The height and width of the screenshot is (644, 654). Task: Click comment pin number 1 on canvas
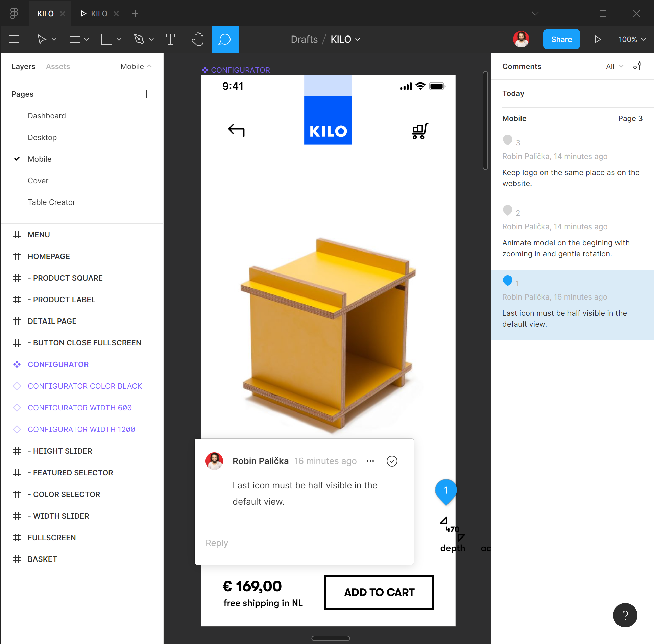(x=446, y=490)
